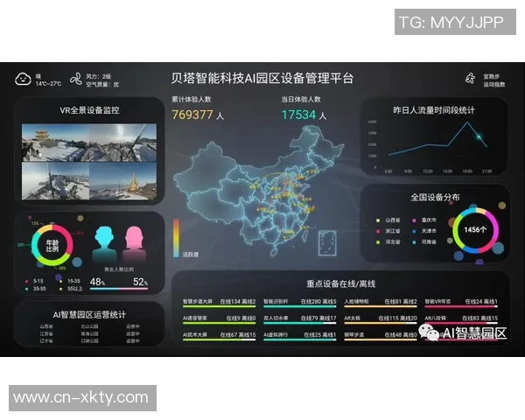Click the 双人切水果 device row label

tap(276, 318)
